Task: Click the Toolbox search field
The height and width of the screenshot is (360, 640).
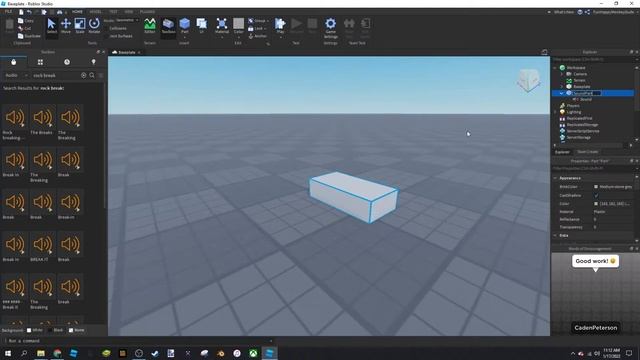Action: click(x=56, y=76)
